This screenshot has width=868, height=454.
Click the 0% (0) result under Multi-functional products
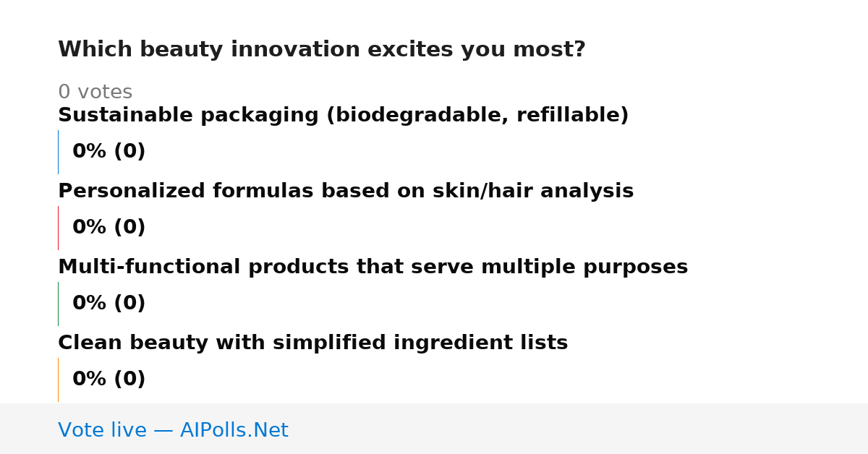click(x=109, y=304)
